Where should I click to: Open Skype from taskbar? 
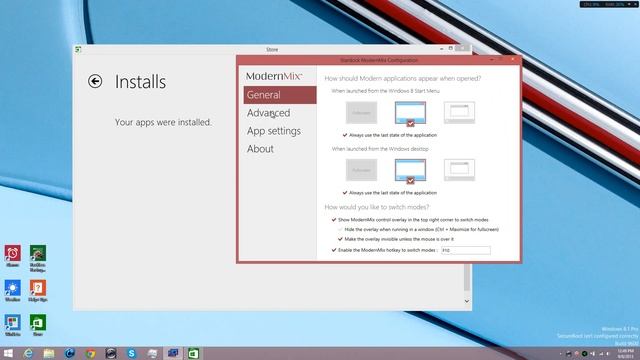tap(131, 353)
